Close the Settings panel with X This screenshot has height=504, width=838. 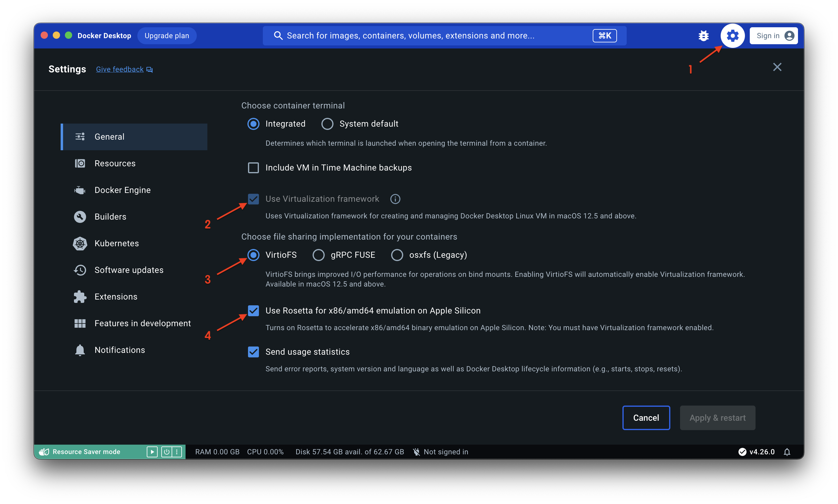[x=777, y=67]
